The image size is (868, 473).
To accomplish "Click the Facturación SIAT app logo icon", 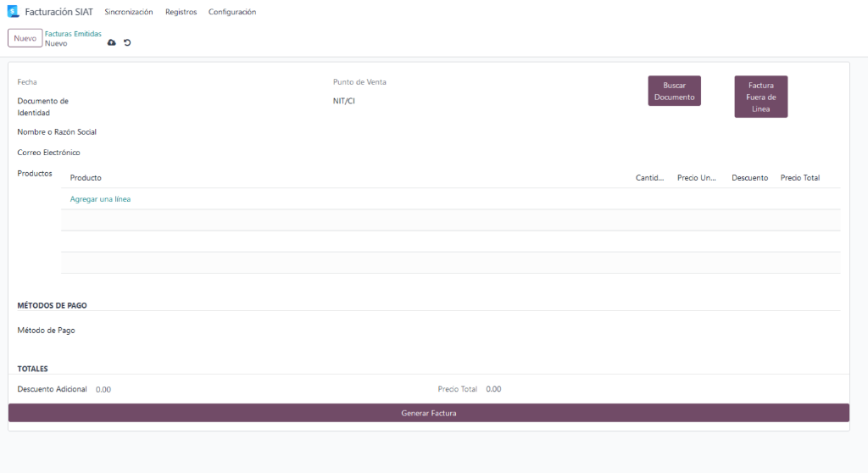I will (14, 12).
